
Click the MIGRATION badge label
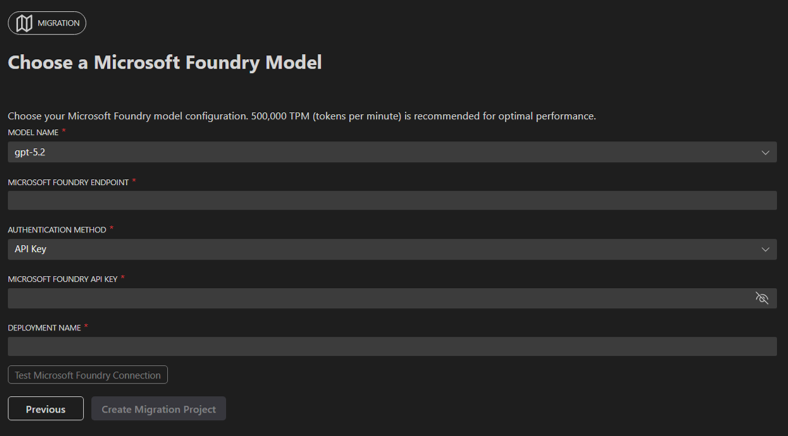coord(58,23)
